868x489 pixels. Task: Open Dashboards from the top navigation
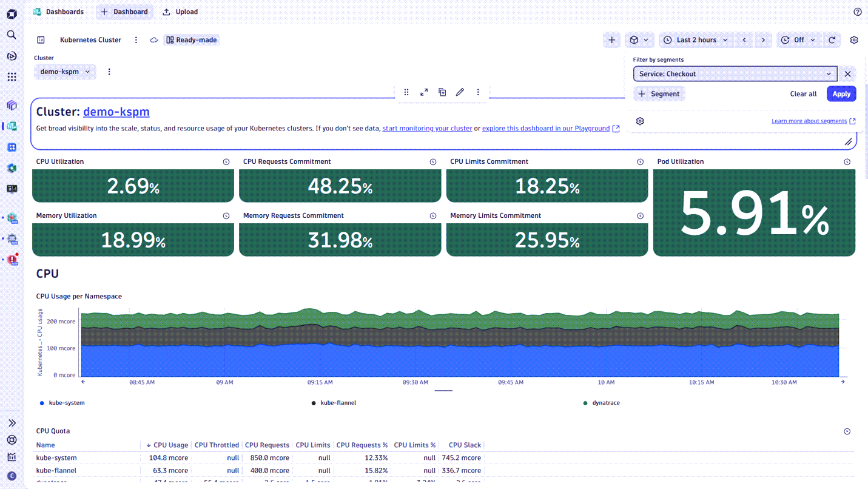click(58, 12)
